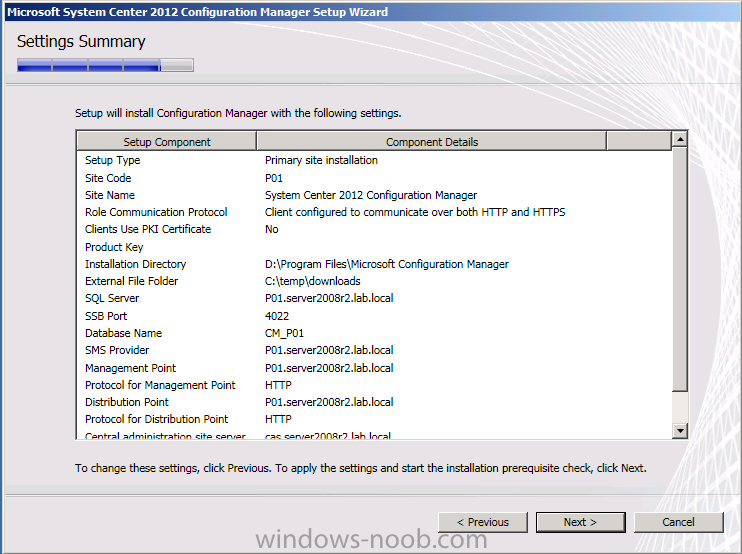Click the wizard window title bar text
The width and height of the screenshot is (742, 554).
coord(197,12)
